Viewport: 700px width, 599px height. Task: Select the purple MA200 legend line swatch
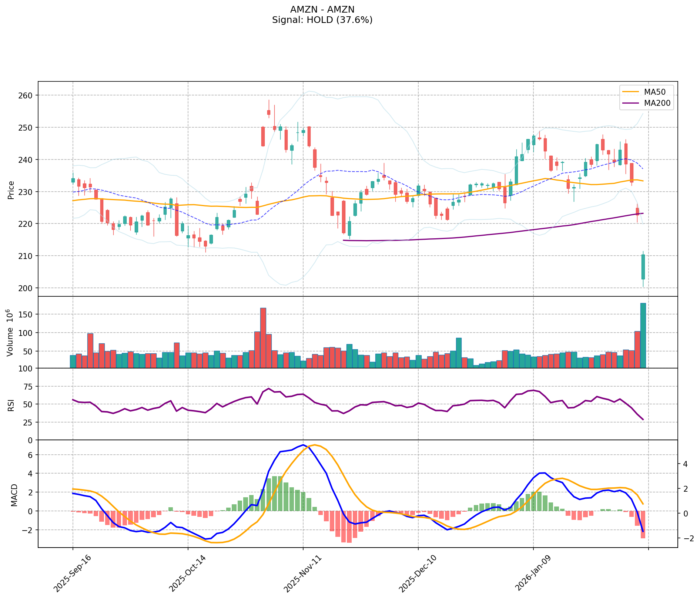630,103
